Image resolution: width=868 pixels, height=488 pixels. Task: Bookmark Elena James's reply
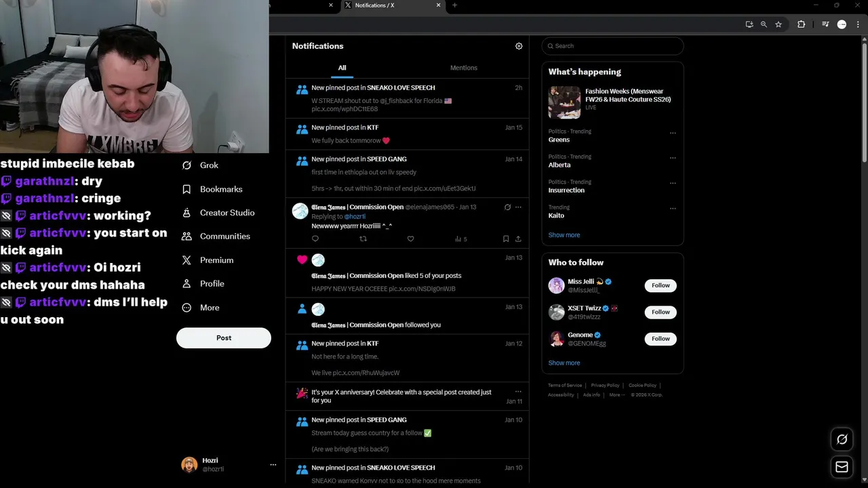(x=506, y=239)
